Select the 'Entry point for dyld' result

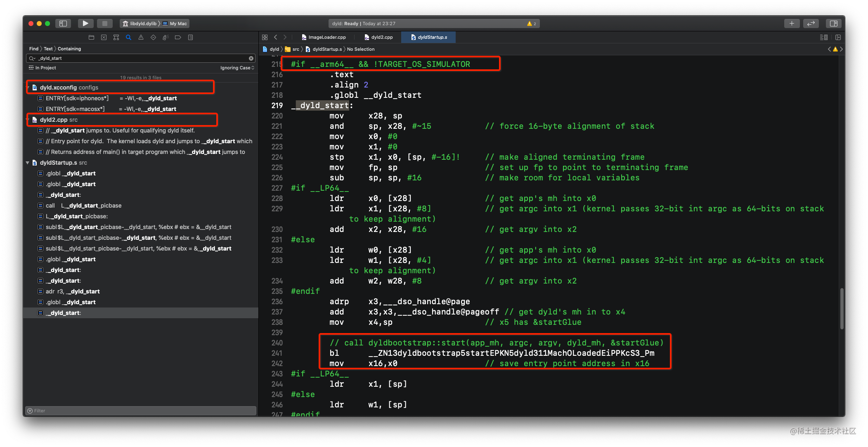(x=140, y=141)
